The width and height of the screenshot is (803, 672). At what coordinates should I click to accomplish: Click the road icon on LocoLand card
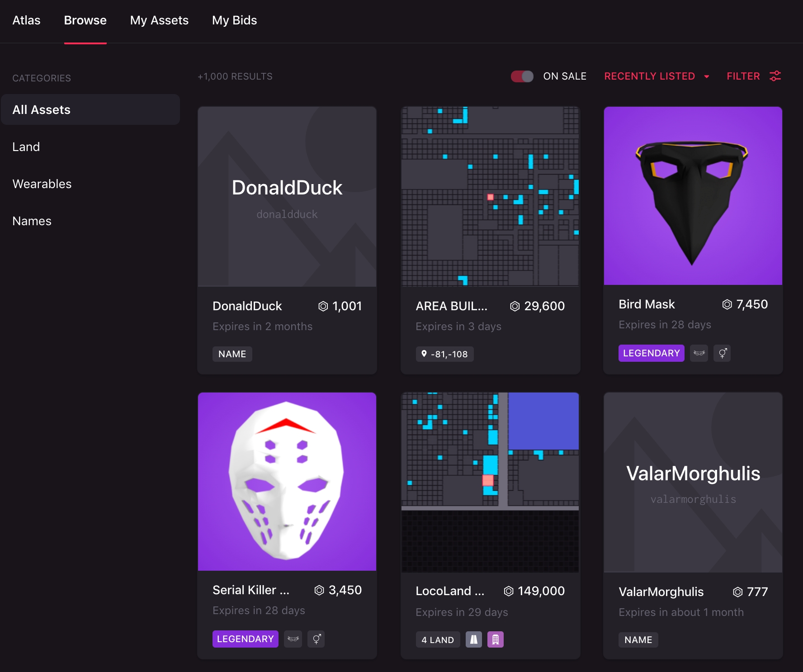[x=473, y=639]
